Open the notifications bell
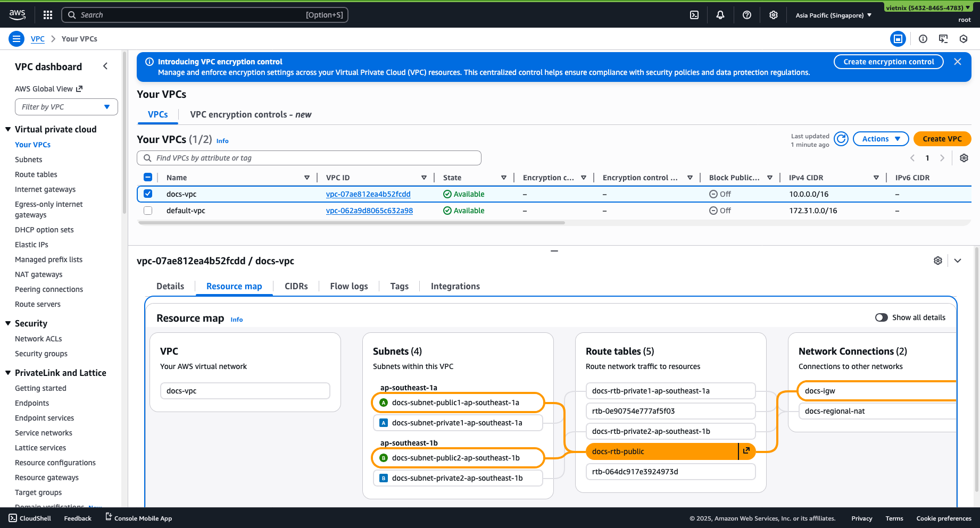980x528 pixels. tap(720, 15)
